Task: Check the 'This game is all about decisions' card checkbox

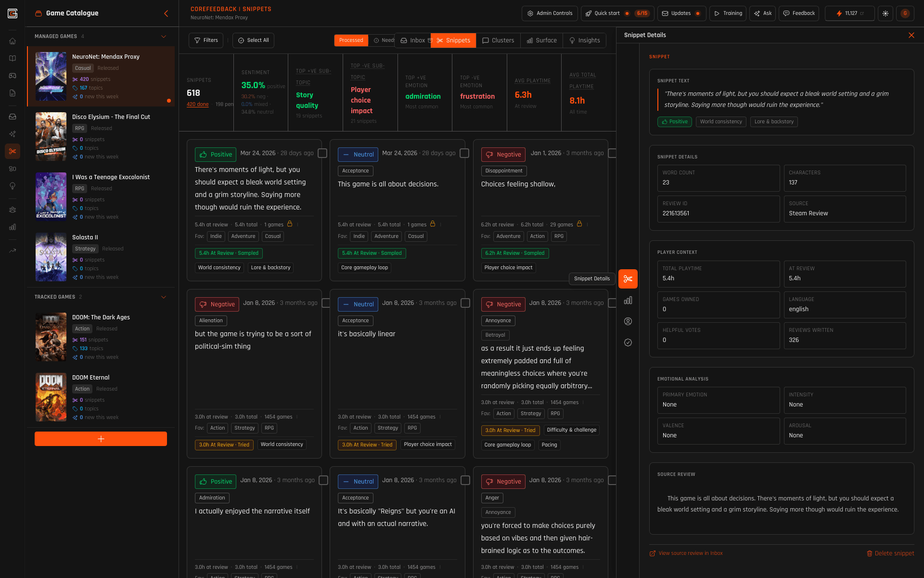Action: pos(464,153)
